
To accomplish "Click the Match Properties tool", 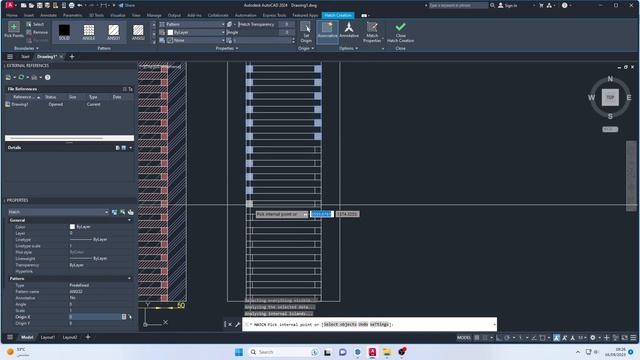I will coord(372,32).
